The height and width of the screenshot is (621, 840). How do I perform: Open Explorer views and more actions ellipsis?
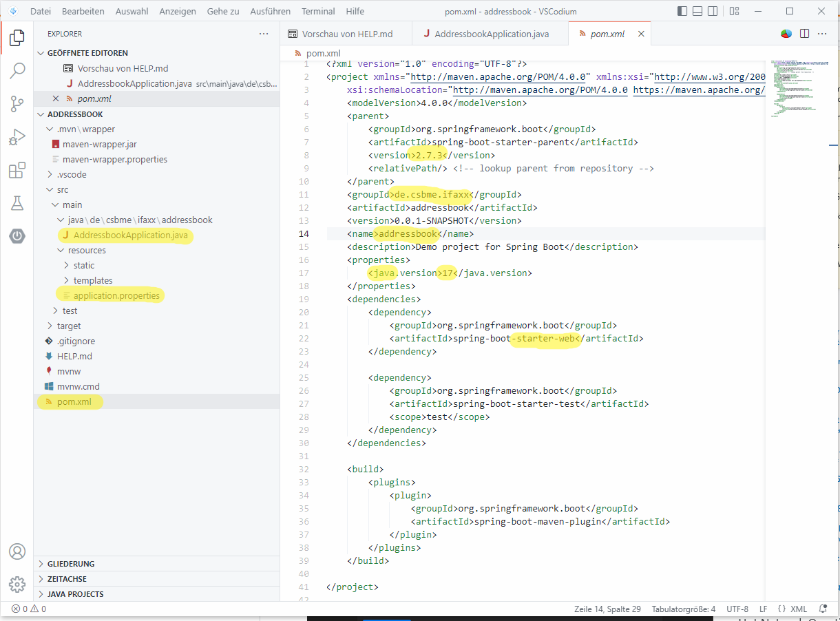pyautogui.click(x=264, y=34)
